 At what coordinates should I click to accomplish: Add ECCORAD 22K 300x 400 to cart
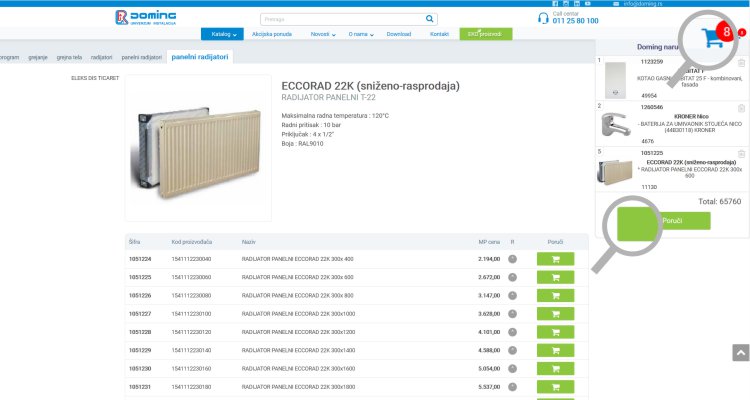pos(555,259)
